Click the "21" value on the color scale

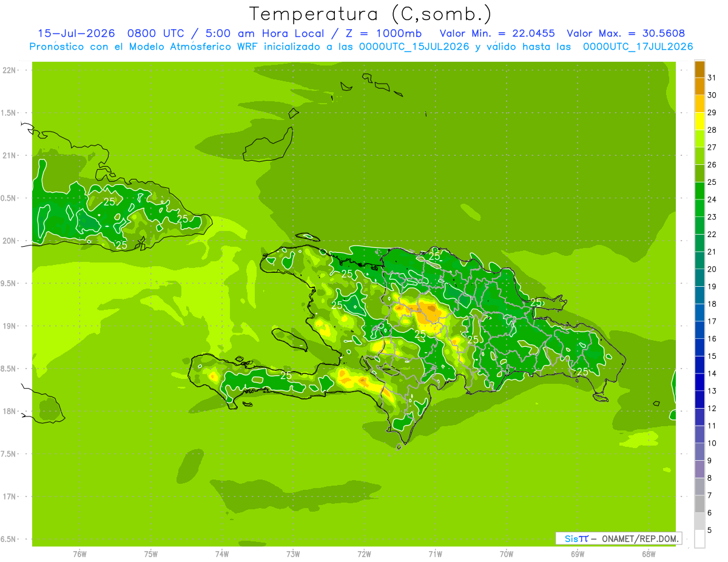(712, 252)
